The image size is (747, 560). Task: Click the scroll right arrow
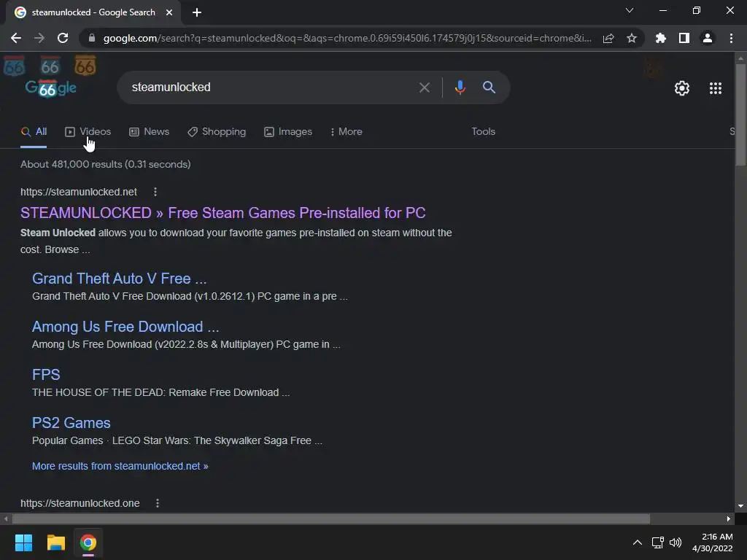click(729, 518)
